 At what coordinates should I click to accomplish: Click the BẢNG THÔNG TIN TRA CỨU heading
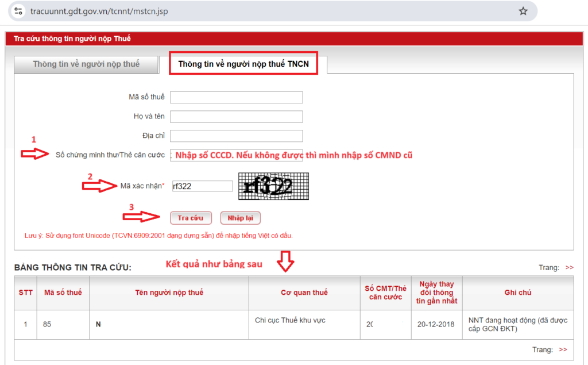(x=73, y=268)
